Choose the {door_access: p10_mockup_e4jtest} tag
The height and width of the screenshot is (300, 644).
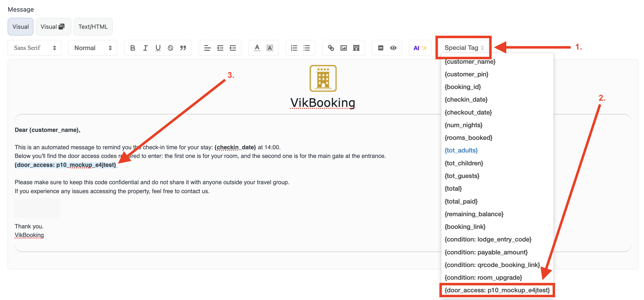[x=497, y=290]
